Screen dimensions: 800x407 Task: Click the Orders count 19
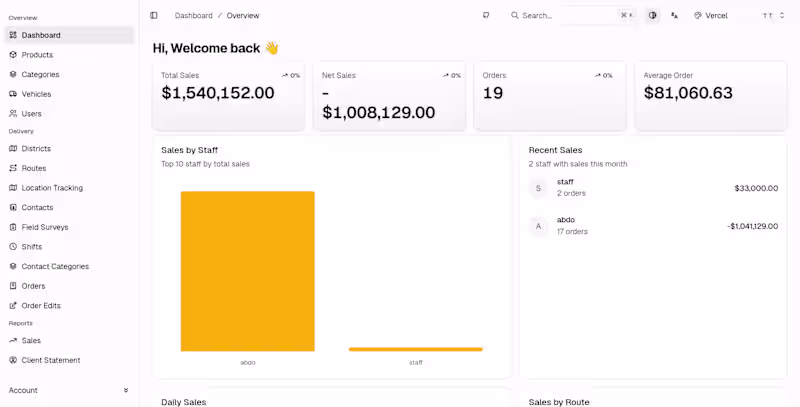[x=493, y=93]
